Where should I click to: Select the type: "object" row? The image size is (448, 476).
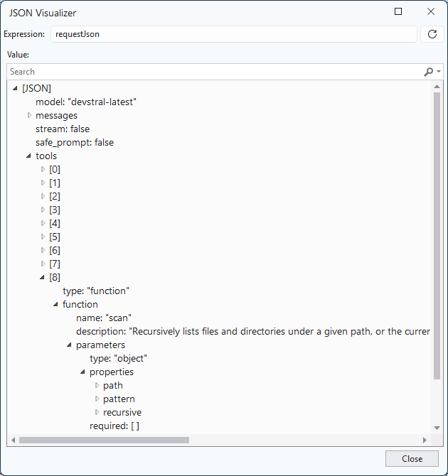point(118,359)
